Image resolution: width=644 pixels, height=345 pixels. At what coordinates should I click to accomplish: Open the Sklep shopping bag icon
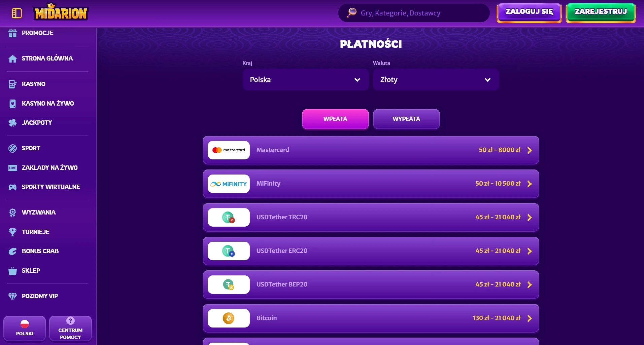click(12, 271)
